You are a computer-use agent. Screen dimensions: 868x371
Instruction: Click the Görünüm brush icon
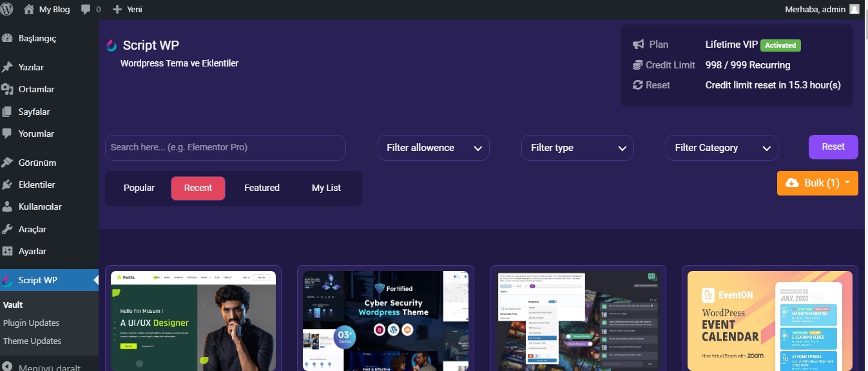pos(8,163)
